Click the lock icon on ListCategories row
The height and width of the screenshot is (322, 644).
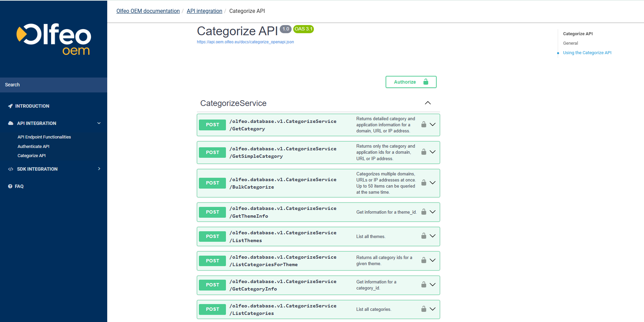[424, 309]
